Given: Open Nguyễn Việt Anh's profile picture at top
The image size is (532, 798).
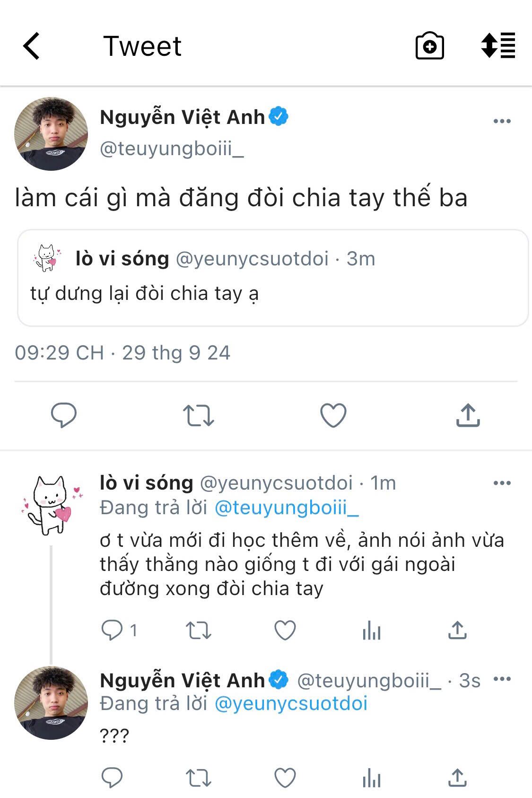Looking at the screenshot, I should (51, 134).
